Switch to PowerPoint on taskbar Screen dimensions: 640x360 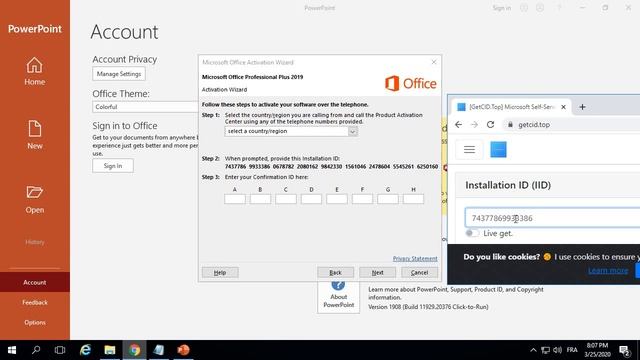(183, 350)
